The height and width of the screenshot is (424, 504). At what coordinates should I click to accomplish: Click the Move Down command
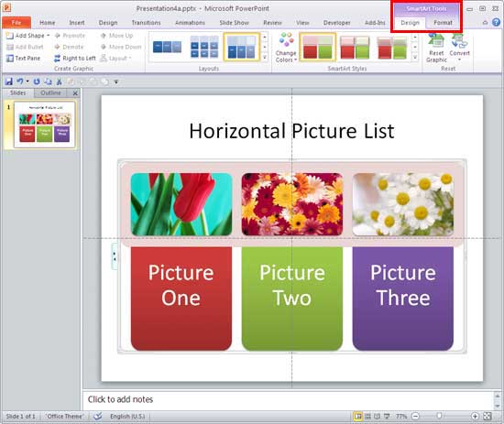(121, 47)
